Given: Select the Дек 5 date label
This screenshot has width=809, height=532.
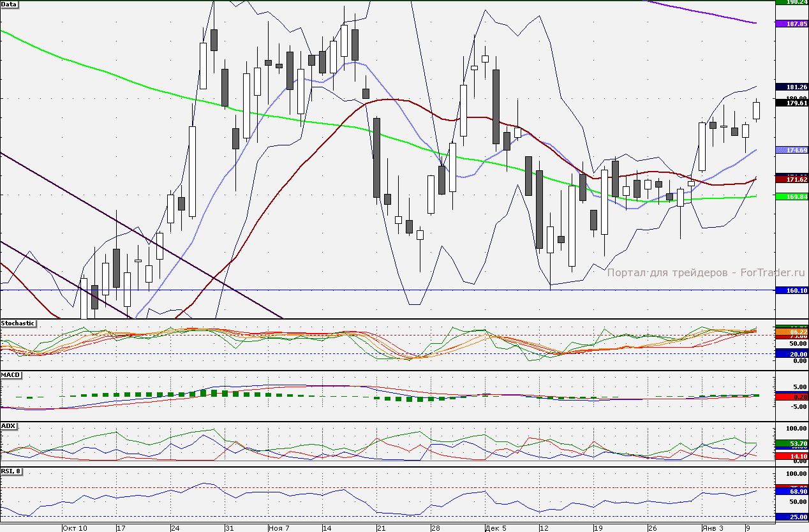Looking at the screenshot, I should point(496,528).
